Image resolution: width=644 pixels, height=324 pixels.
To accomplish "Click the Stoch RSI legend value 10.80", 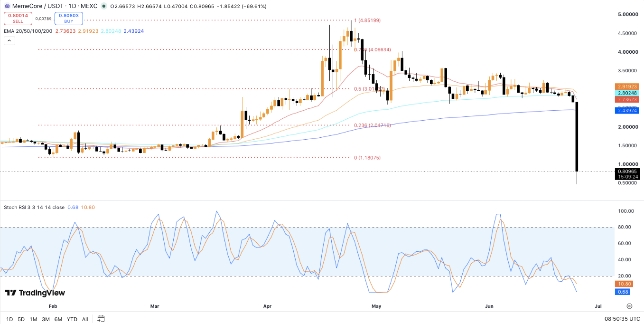I will coord(88,207).
